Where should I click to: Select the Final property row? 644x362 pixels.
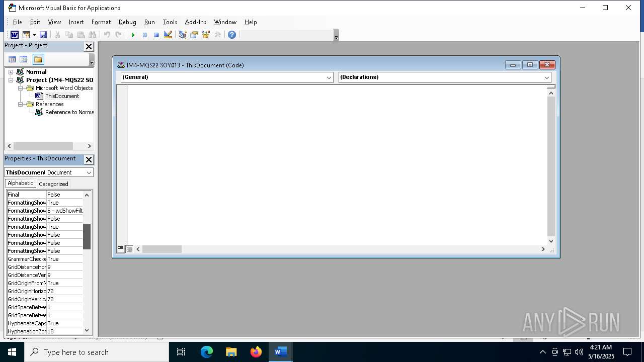pos(45,195)
